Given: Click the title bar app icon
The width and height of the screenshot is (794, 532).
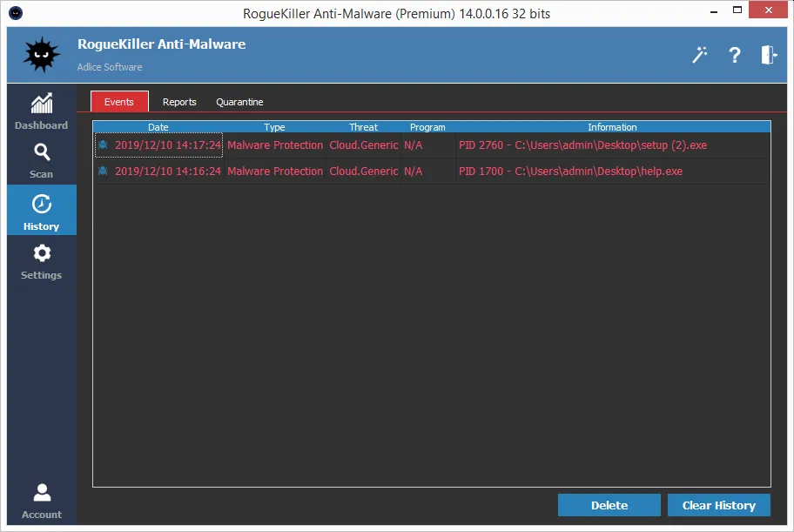Looking at the screenshot, I should [x=16, y=13].
